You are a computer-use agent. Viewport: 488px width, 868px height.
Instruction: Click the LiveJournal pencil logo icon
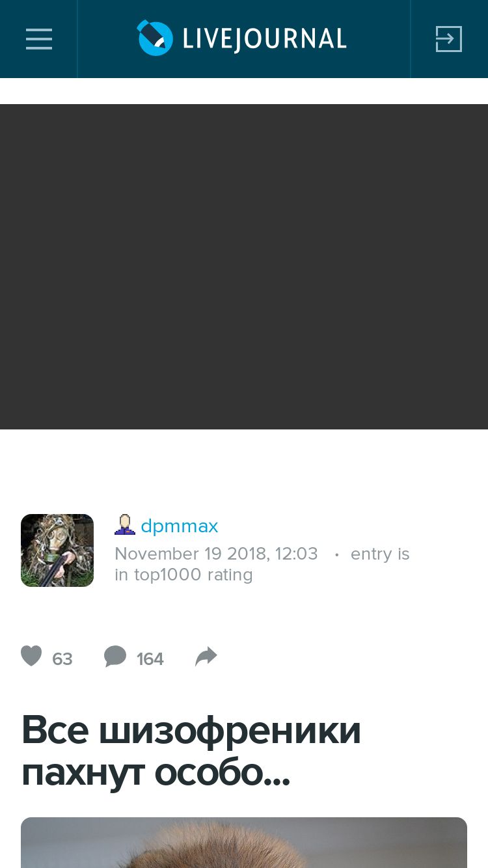click(x=155, y=38)
